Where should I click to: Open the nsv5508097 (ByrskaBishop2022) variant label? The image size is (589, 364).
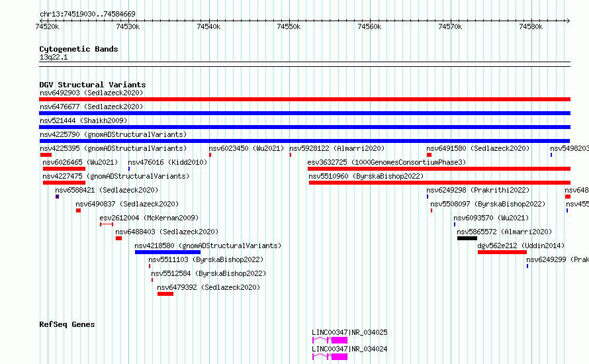click(x=488, y=204)
